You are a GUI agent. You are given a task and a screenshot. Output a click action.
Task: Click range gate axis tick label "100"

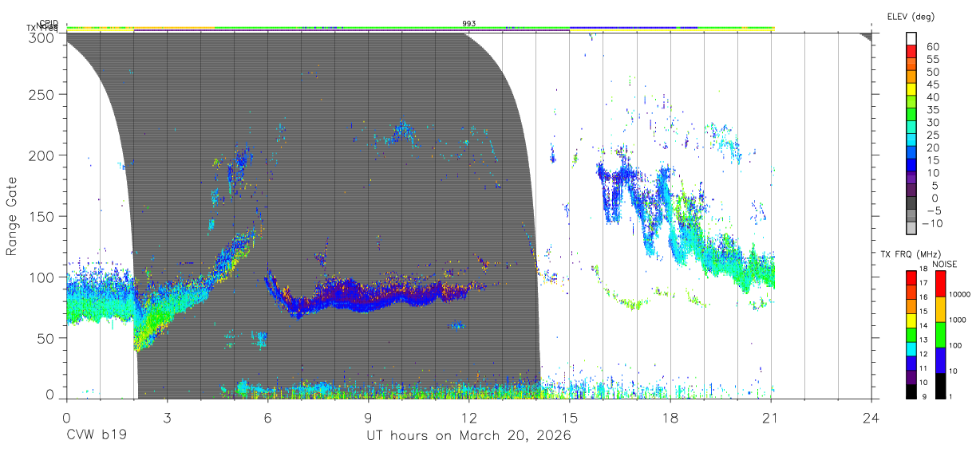pyautogui.click(x=42, y=277)
